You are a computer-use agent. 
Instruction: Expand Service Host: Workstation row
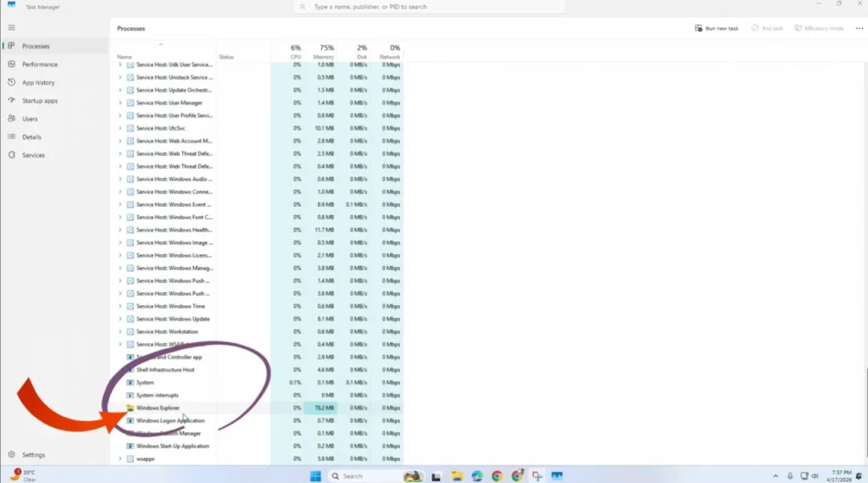[120, 331]
